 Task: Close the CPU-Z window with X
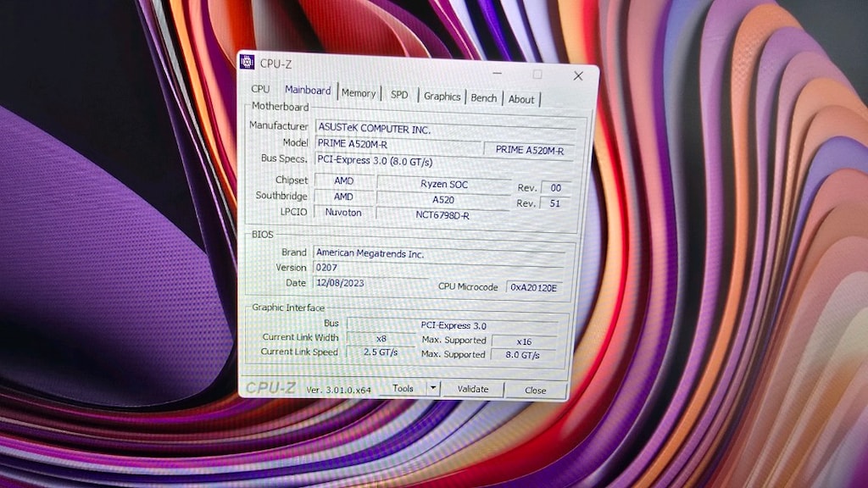[x=578, y=75]
